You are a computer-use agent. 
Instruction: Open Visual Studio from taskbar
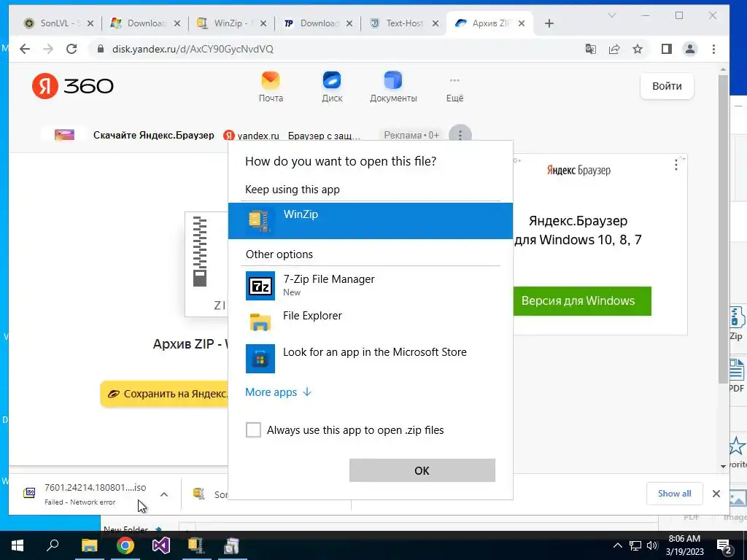[161, 545]
